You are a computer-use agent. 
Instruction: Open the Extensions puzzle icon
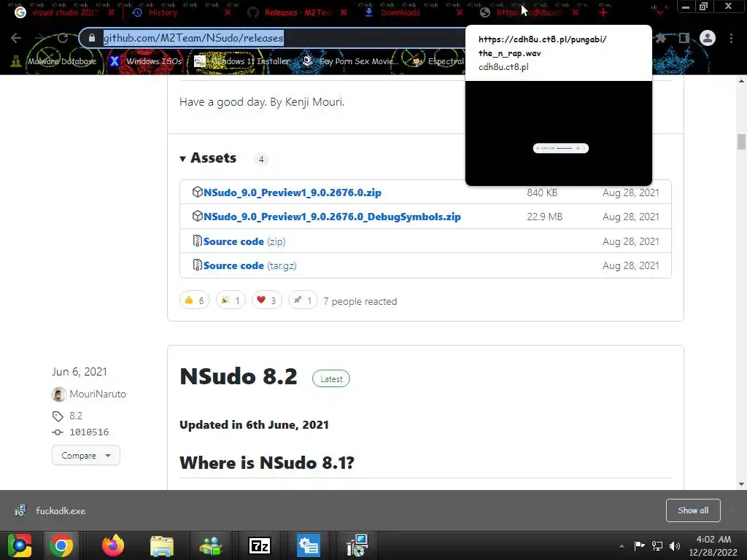(659, 38)
